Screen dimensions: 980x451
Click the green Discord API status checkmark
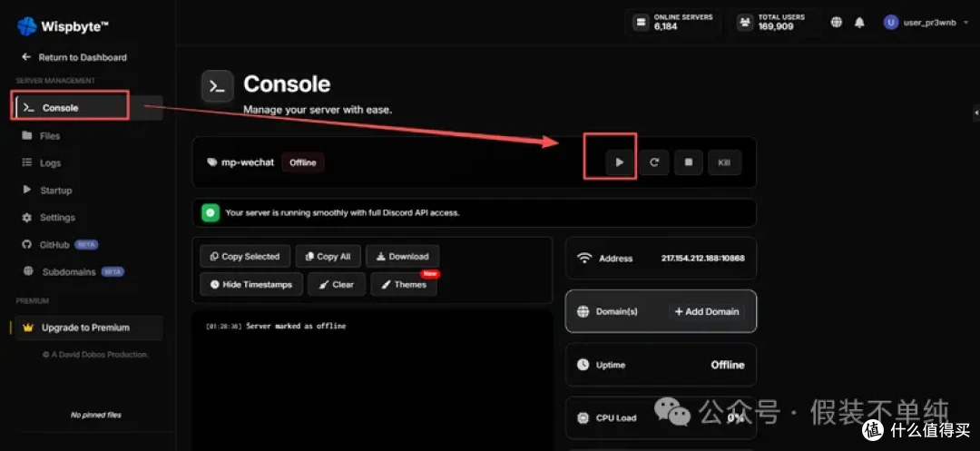click(211, 212)
